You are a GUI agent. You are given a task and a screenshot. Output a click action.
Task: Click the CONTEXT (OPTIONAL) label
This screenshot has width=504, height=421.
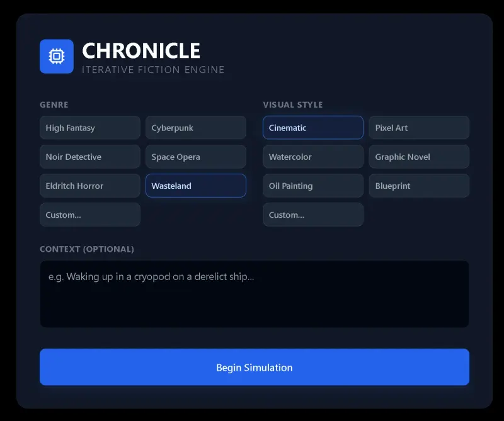tap(87, 249)
